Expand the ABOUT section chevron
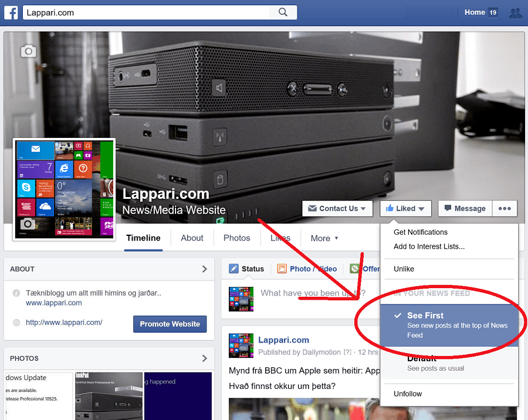The height and width of the screenshot is (420, 528). coord(204,269)
